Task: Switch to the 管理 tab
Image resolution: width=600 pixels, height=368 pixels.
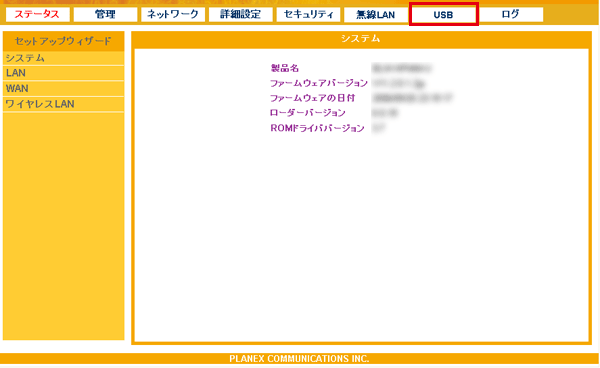Action: pos(105,15)
